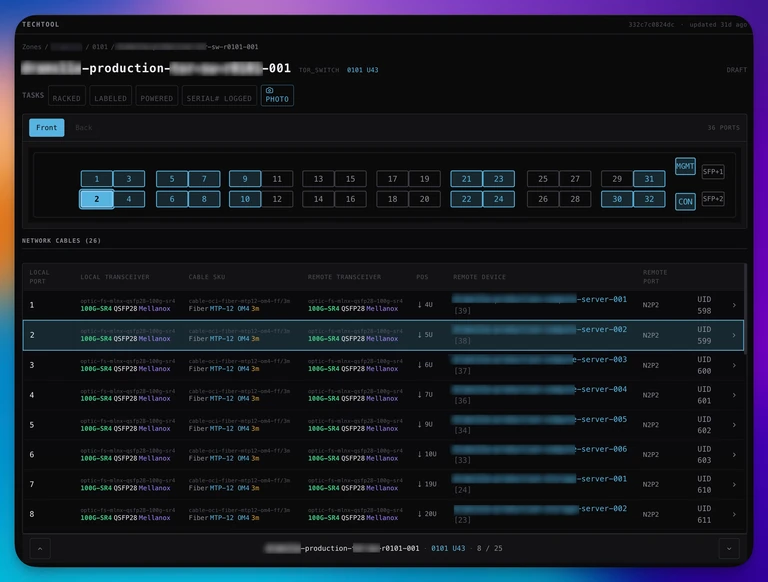
Task: Switch to the Front tab
Action: coord(47,127)
